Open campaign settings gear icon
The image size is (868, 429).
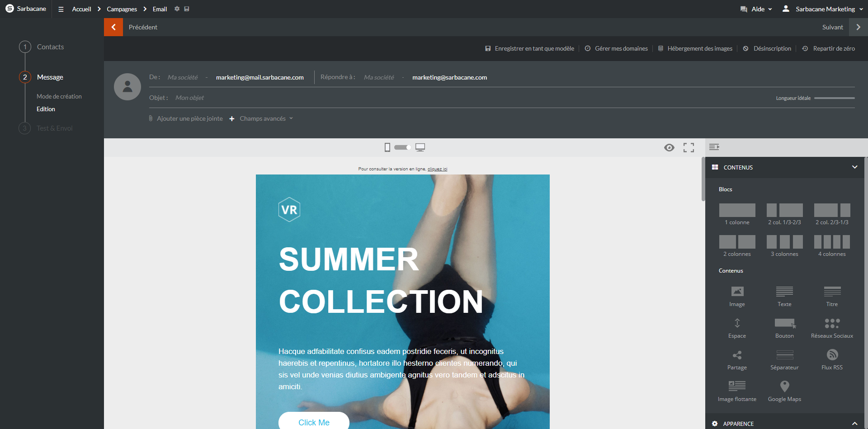pyautogui.click(x=177, y=9)
